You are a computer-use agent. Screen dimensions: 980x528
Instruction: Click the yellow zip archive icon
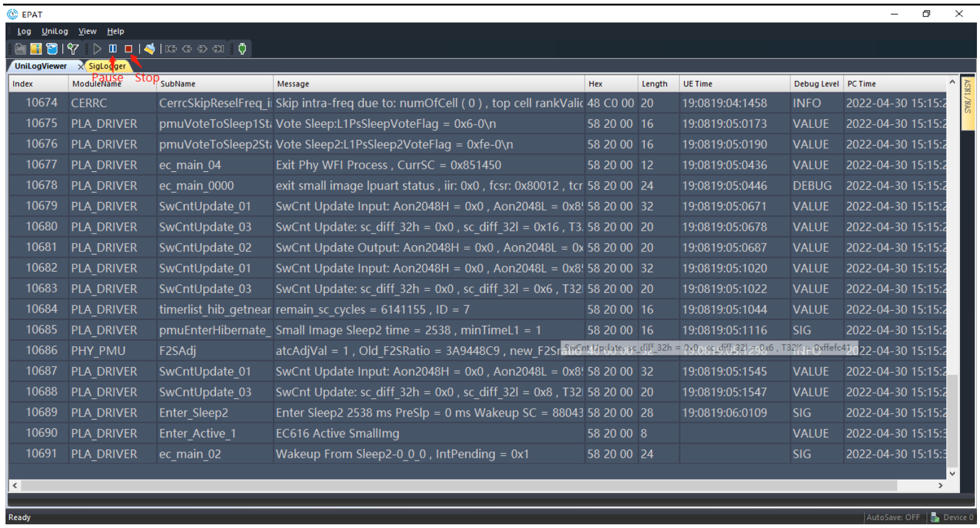point(36,49)
